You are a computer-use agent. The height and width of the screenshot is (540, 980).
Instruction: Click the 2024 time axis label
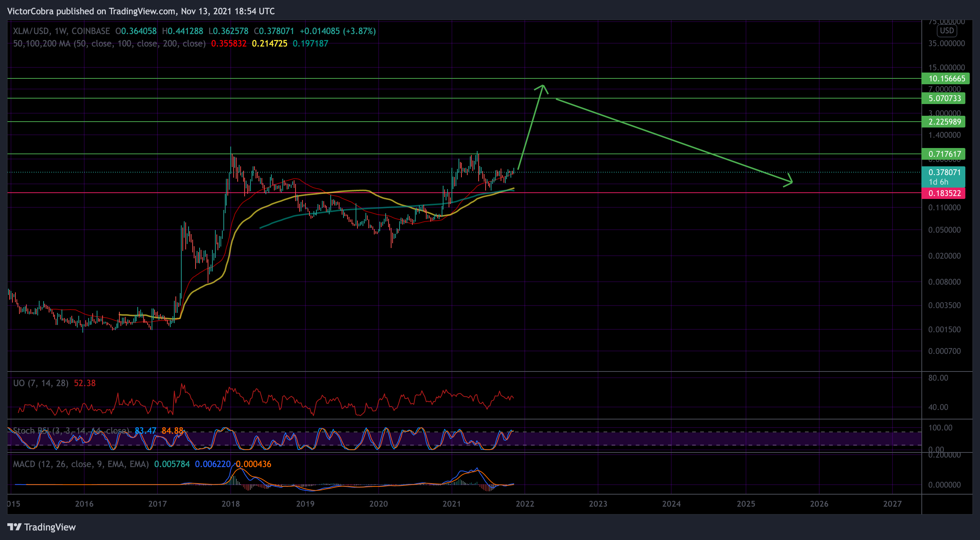672,504
